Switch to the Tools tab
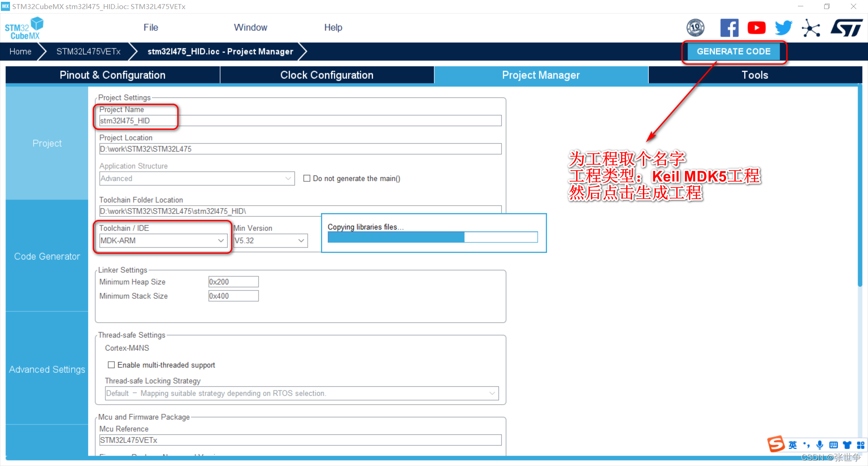868x466 pixels. (x=755, y=75)
